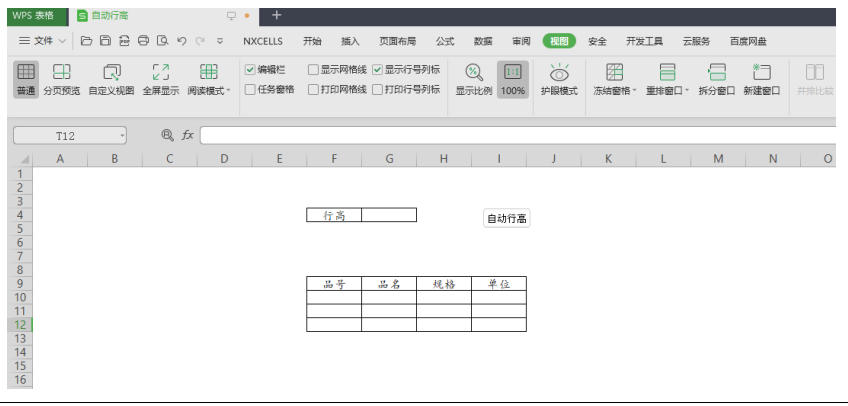Open the Insert (插入) ribbon tab
The image size is (848, 406).
350,41
